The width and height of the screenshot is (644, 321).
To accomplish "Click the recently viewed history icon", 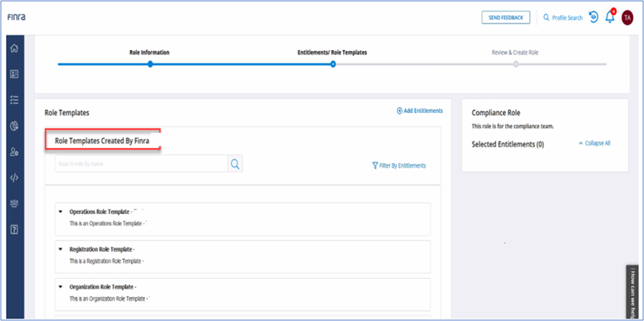I will 593,17.
